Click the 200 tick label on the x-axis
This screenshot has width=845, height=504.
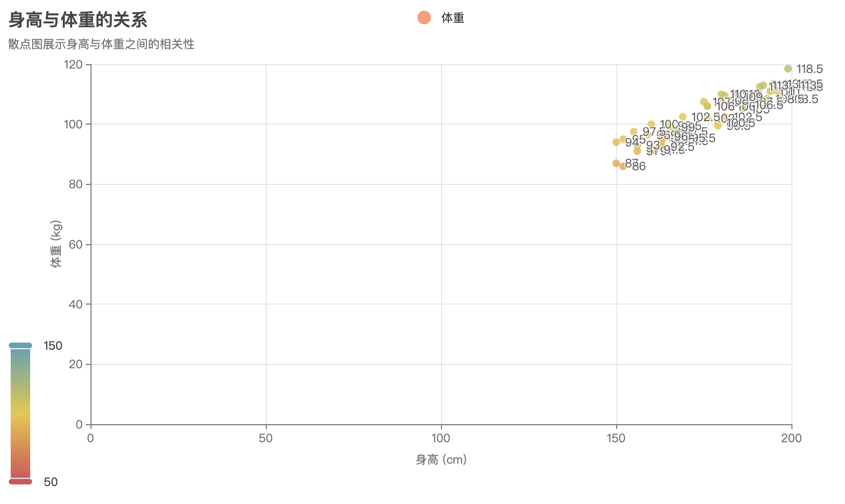(791, 438)
